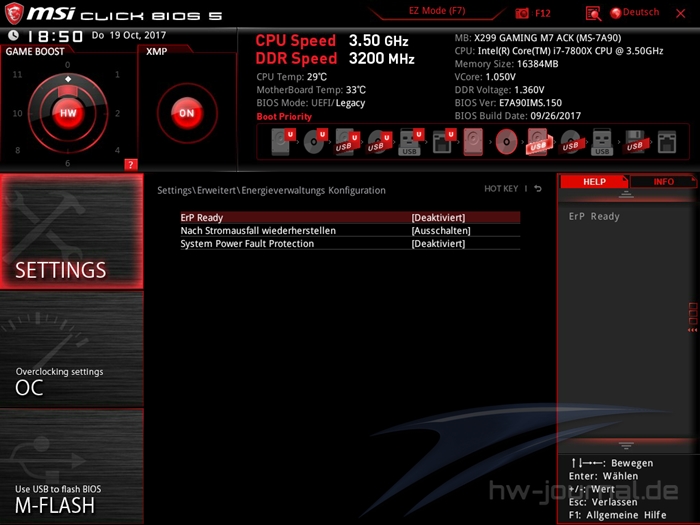The height and width of the screenshot is (525, 700).
Task: Click the legacy USB floppy boot icon
Action: (636, 142)
